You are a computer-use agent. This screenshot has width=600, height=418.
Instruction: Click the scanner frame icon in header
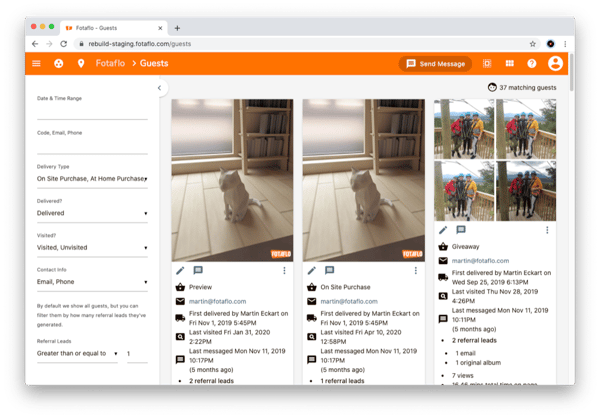[487, 64]
